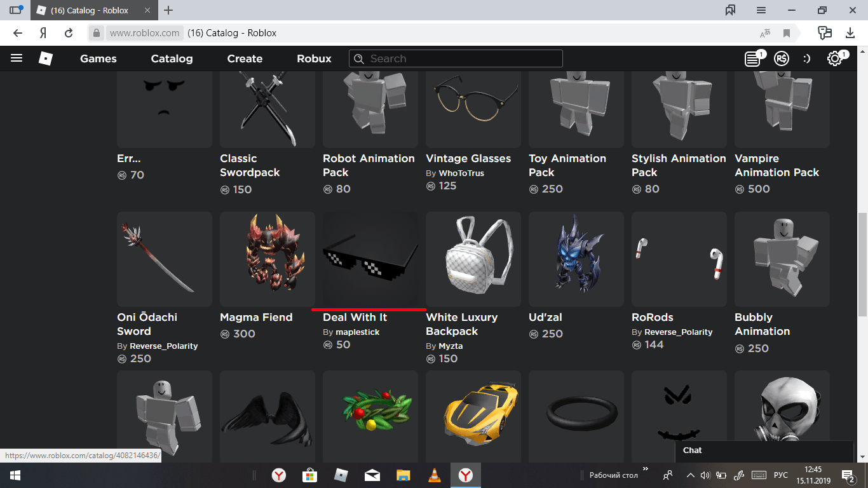This screenshot has height=488, width=868.
Task: Click the translate page icon in address bar
Action: pos(765,33)
